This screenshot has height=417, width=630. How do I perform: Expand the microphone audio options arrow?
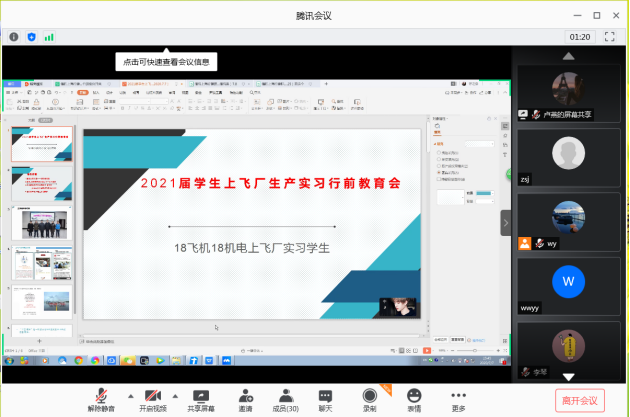coord(129,395)
